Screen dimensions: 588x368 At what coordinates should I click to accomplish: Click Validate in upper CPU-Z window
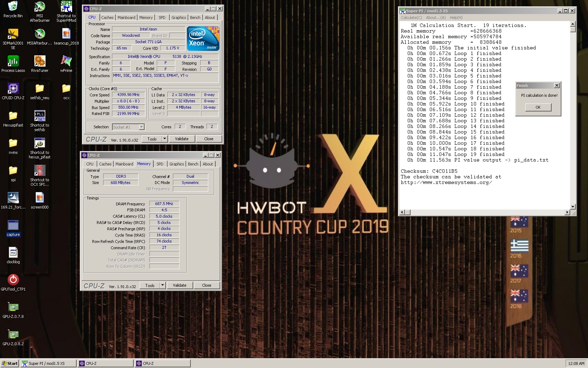tap(182, 139)
